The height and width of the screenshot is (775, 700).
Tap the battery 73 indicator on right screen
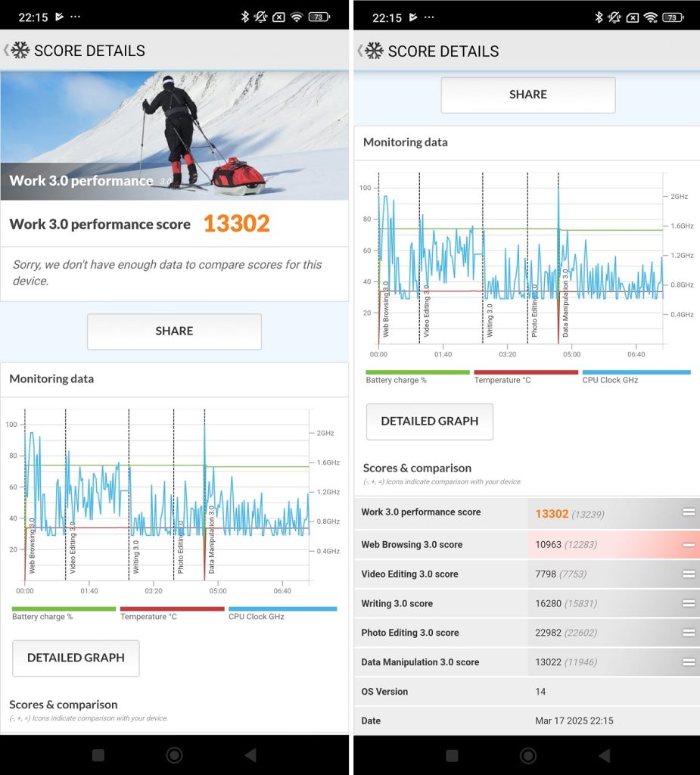(x=673, y=18)
